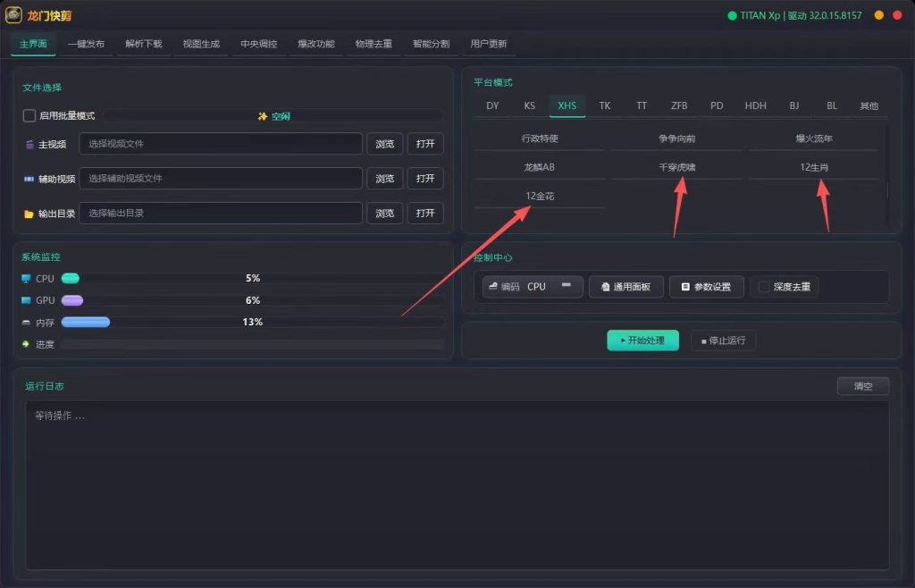Open the 通用面板 button

(626, 287)
